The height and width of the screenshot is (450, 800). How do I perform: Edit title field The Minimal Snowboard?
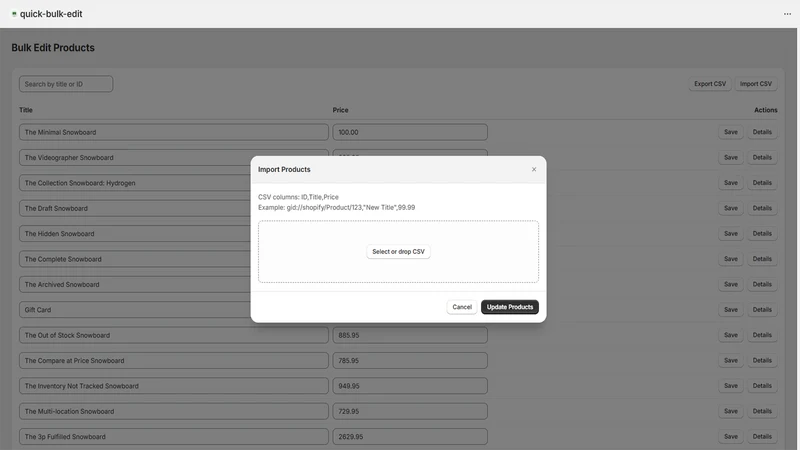point(174,132)
